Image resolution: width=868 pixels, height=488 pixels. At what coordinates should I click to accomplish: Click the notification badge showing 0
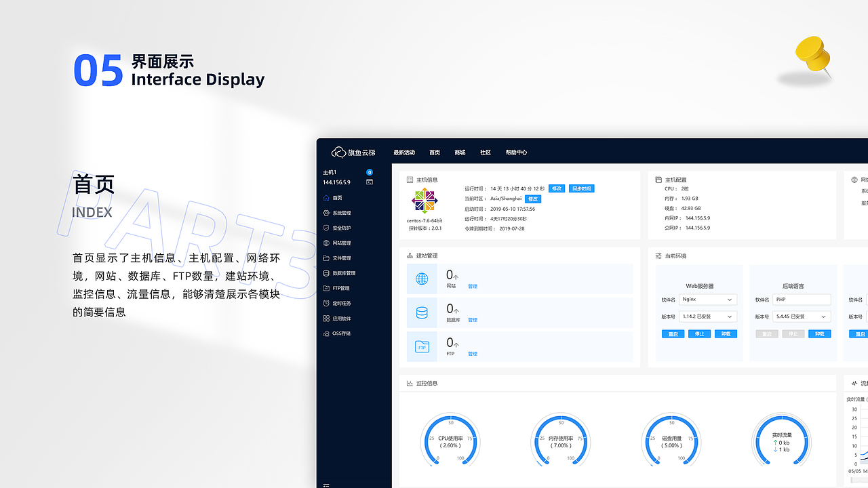[370, 172]
